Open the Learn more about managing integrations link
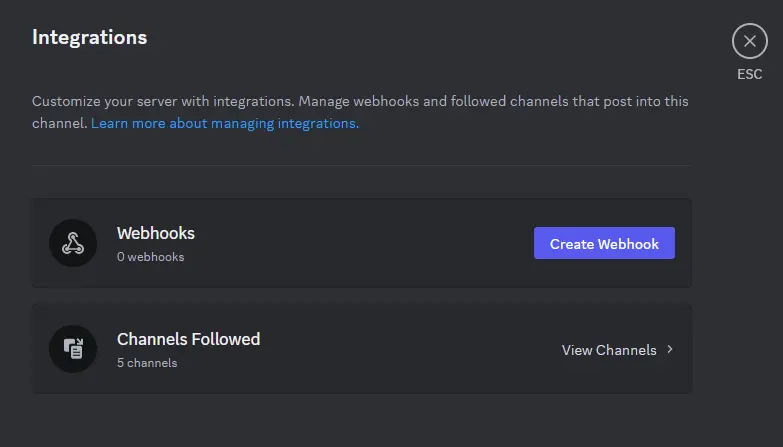 point(225,124)
